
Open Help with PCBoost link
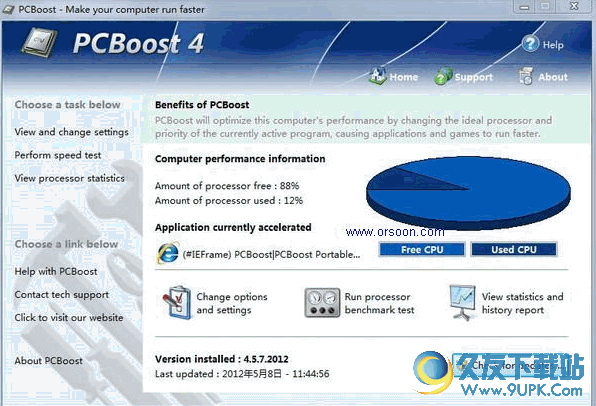(x=56, y=271)
